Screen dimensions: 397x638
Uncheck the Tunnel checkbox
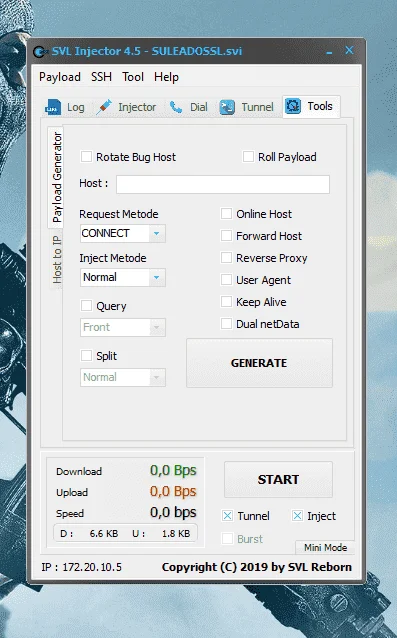[x=227, y=516]
